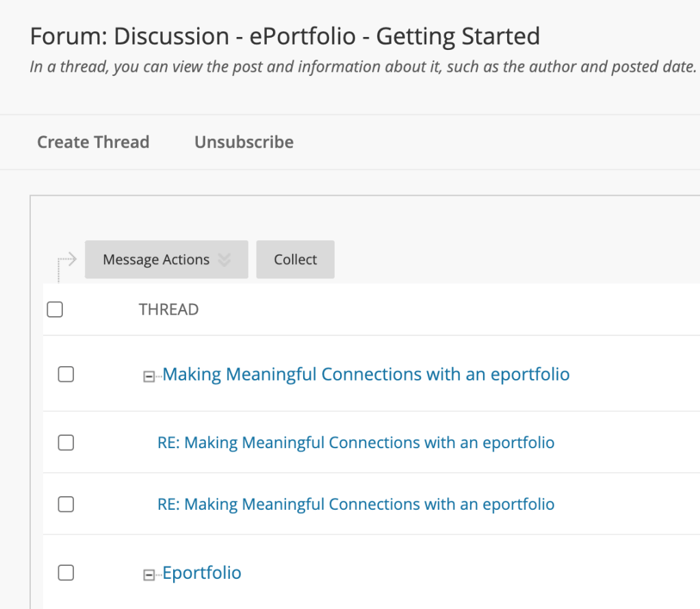
Task: Check the Making Meaningful Connections thread box
Action: click(x=66, y=374)
